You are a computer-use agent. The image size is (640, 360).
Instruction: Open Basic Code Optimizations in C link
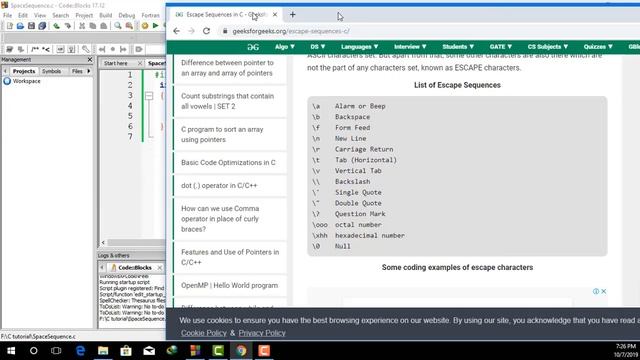pyautogui.click(x=228, y=162)
